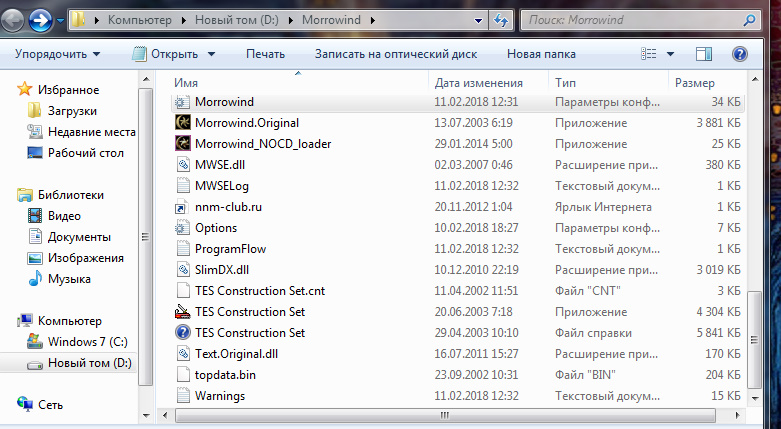The width and height of the screenshot is (781, 429).
Task: Click the file list scroll-up arrow
Action: 755,79
